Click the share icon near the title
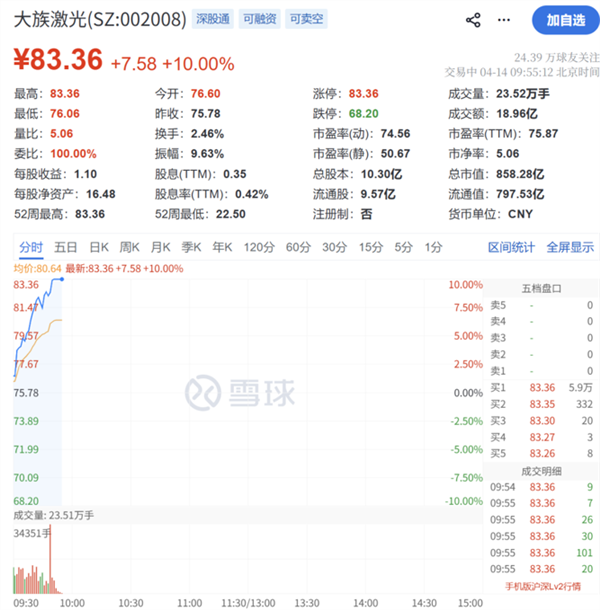Screen dimensions: 600x610 click(x=474, y=20)
